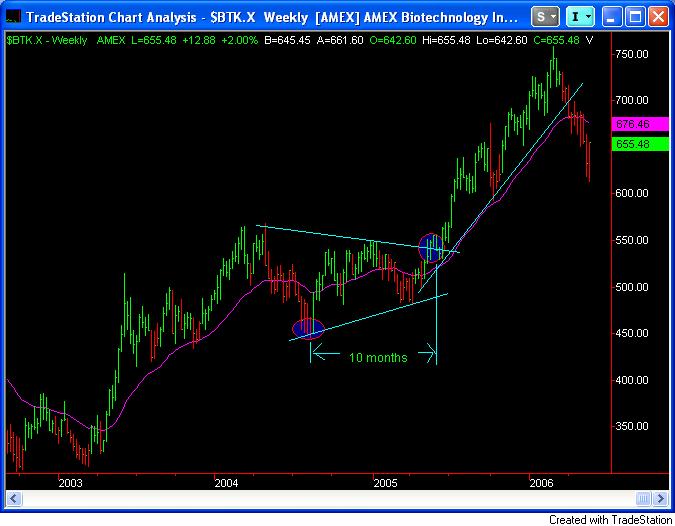The image size is (675, 526).
Task: Select the blue ellipse near 450 low
Action: (308, 329)
